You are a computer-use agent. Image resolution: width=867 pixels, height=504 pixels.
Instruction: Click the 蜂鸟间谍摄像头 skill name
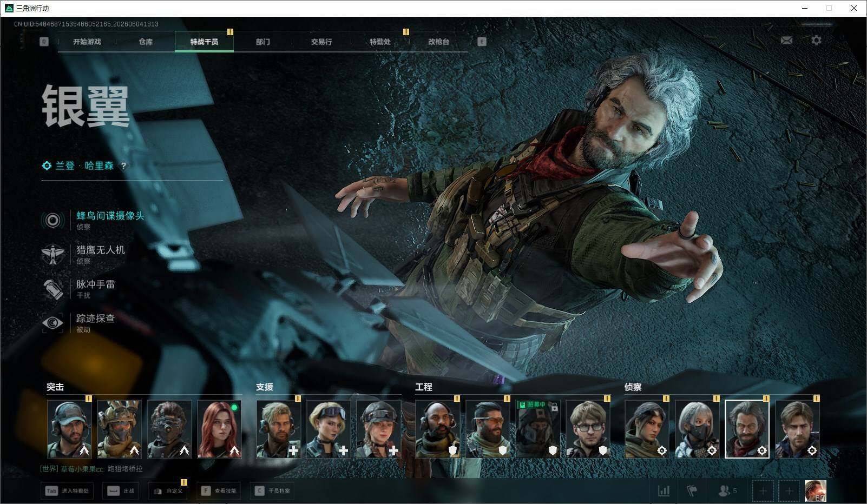(110, 216)
